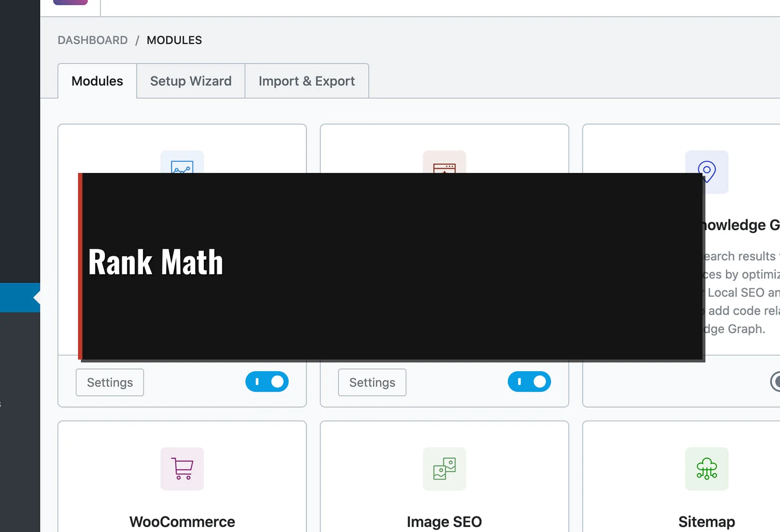Click the MODULES breadcrumb label
This screenshot has height=532, width=780.
tap(174, 40)
